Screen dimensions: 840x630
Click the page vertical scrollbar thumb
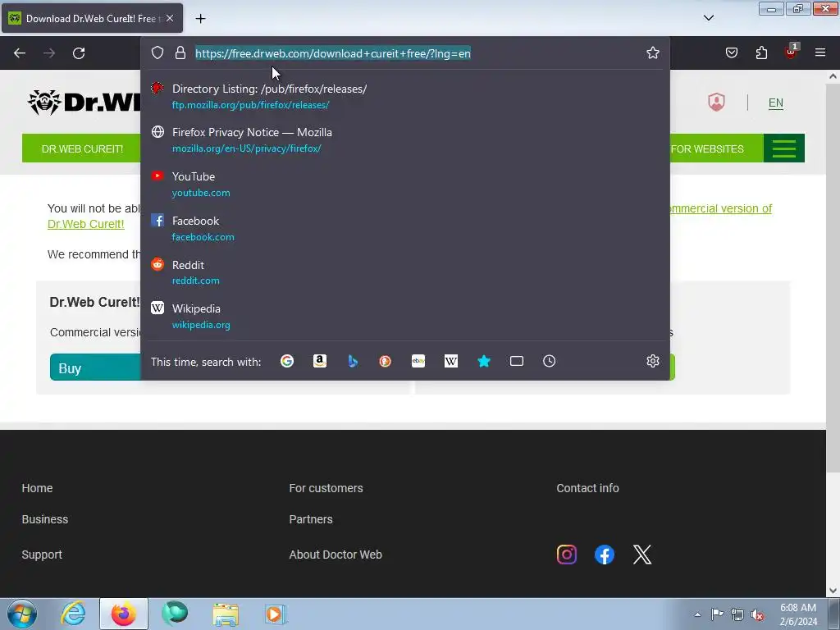point(833,277)
